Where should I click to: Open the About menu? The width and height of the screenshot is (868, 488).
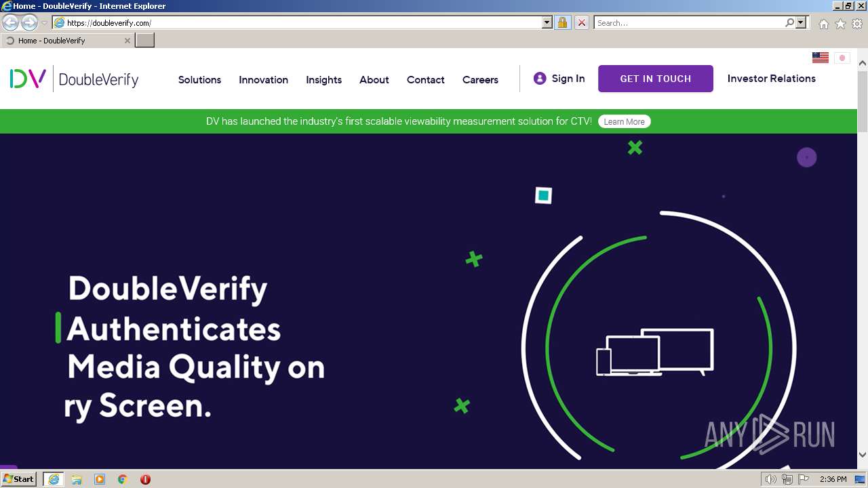pyautogui.click(x=374, y=80)
